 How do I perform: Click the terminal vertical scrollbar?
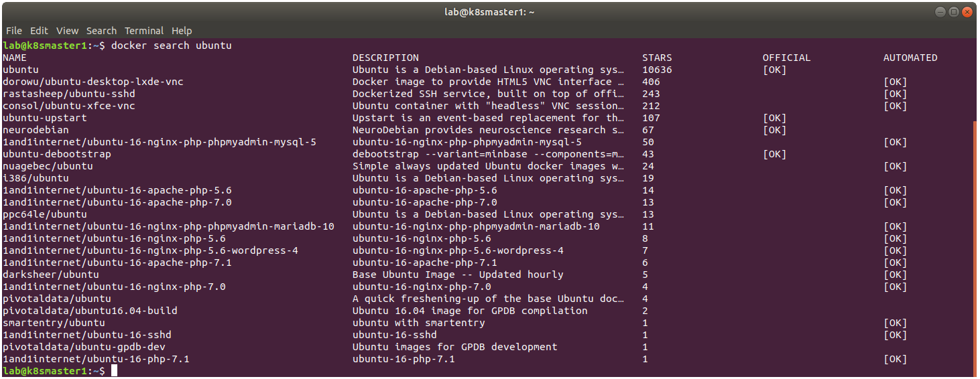975,248
